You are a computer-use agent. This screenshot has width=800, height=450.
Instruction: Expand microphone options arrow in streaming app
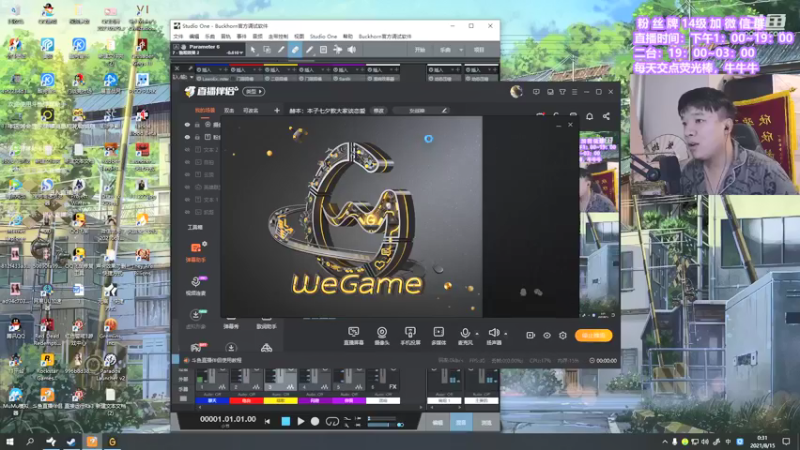[477, 334]
